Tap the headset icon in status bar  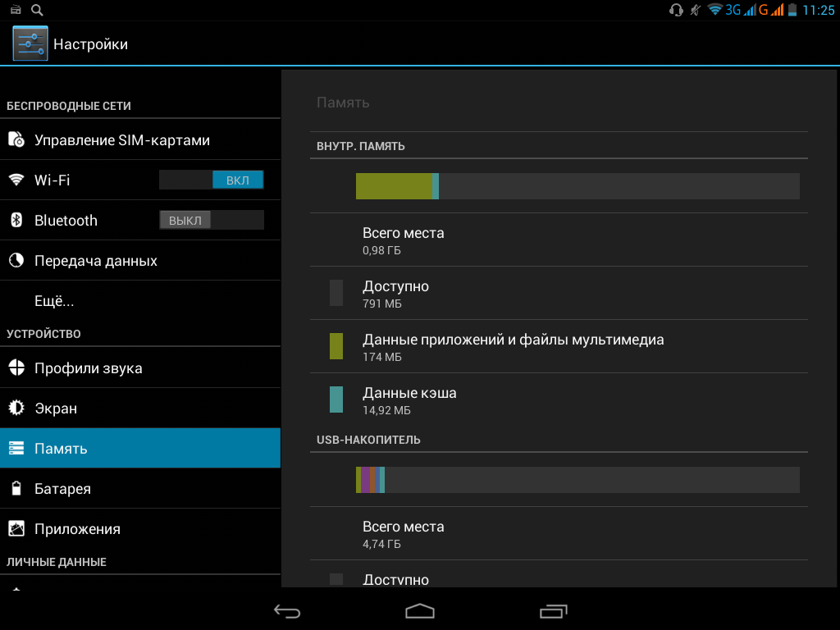[676, 10]
